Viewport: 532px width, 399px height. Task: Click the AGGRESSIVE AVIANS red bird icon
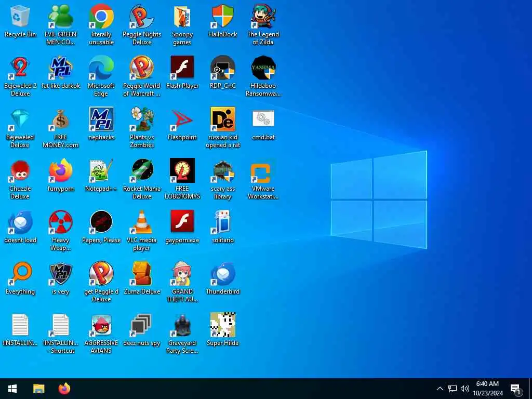[101, 325]
